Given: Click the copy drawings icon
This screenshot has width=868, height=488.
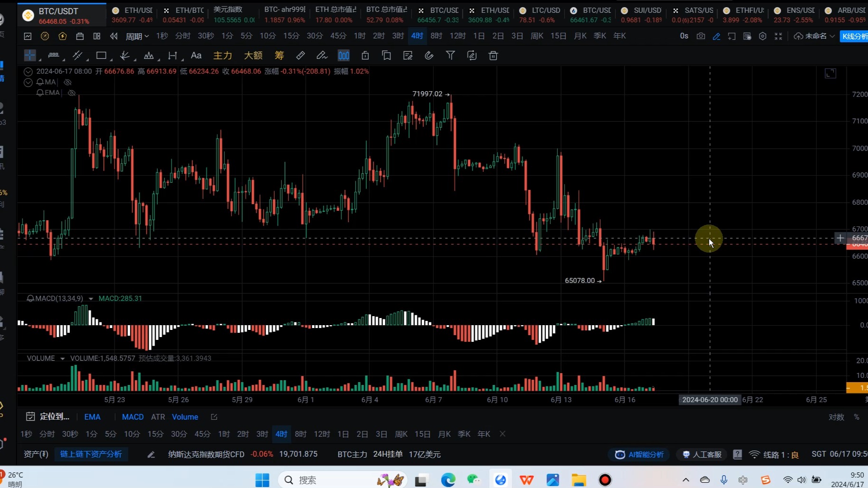Looking at the screenshot, I should [386, 56].
